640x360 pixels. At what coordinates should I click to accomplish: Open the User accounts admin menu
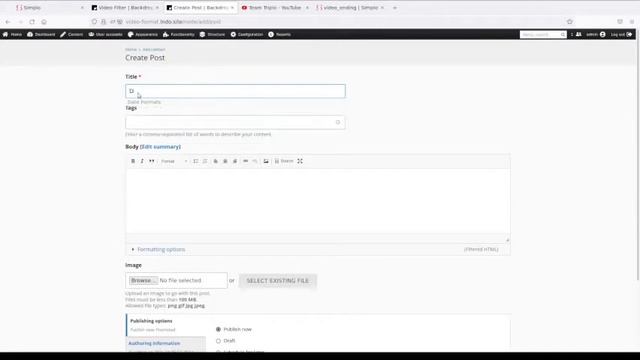[105, 35]
